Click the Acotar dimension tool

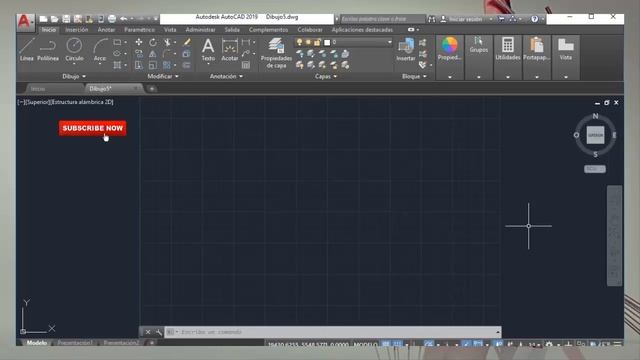(229, 50)
